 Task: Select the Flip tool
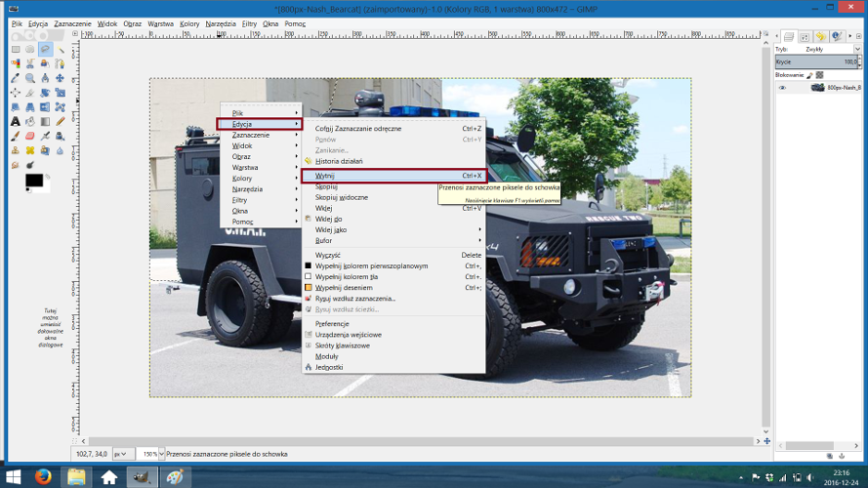[45, 106]
